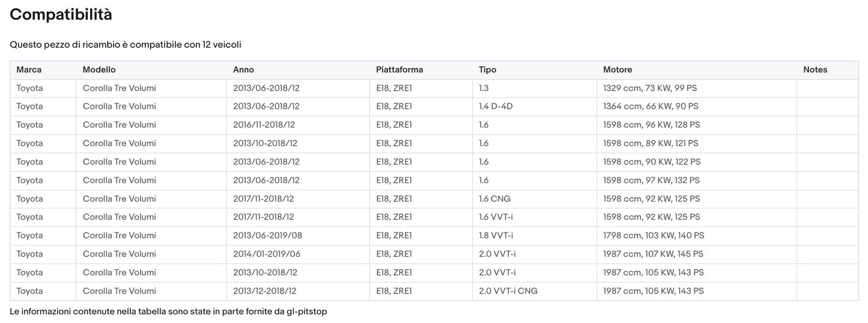Click the 1.6 CNG type cell

coord(494,199)
